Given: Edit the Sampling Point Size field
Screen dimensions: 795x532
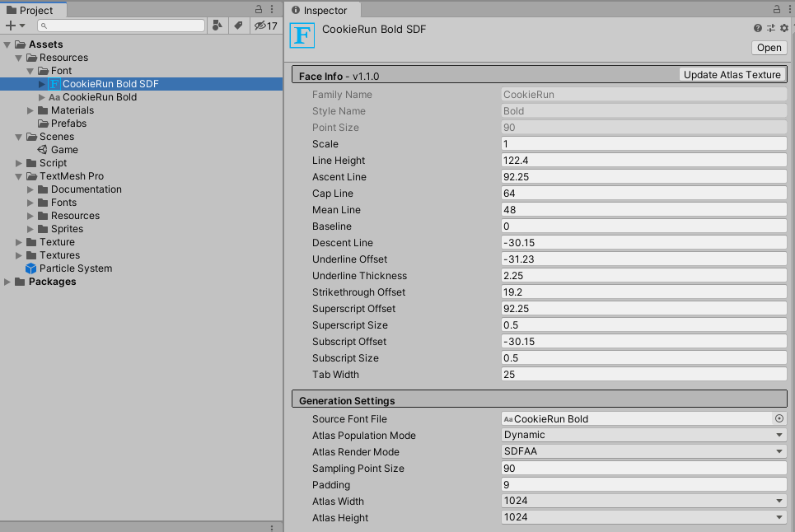Looking at the screenshot, I should 644,468.
